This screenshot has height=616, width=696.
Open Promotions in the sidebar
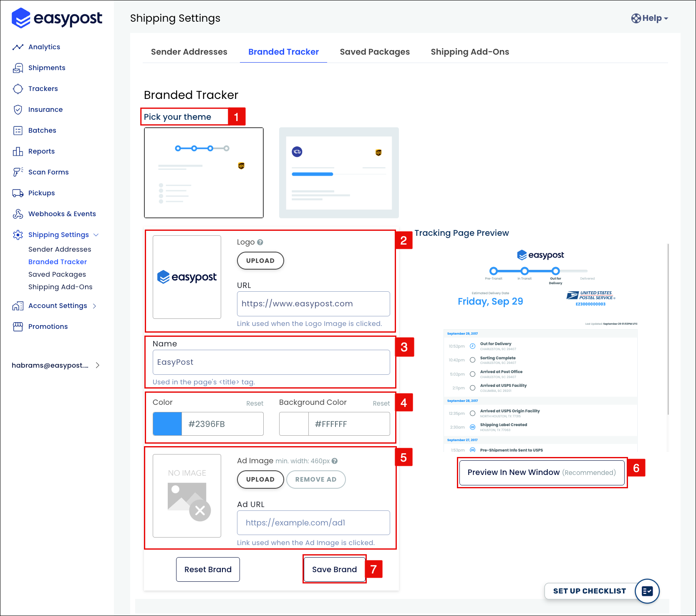coord(48,327)
